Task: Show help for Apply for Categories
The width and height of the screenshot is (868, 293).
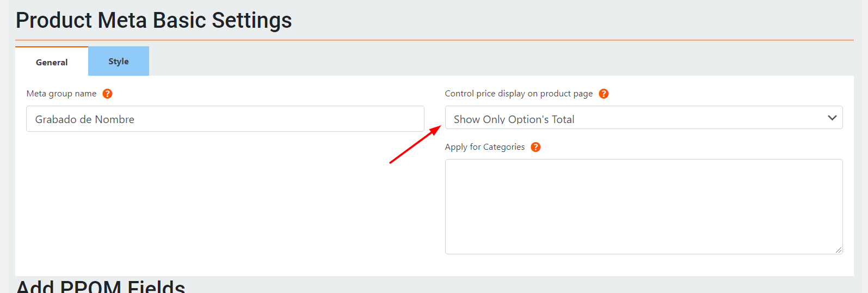Action: [x=535, y=147]
